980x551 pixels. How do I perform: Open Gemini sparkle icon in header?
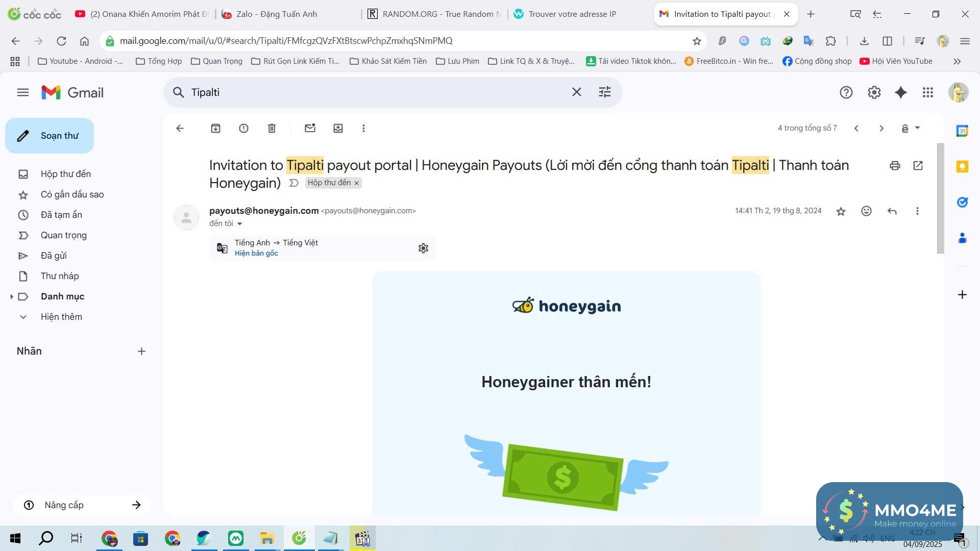point(901,92)
